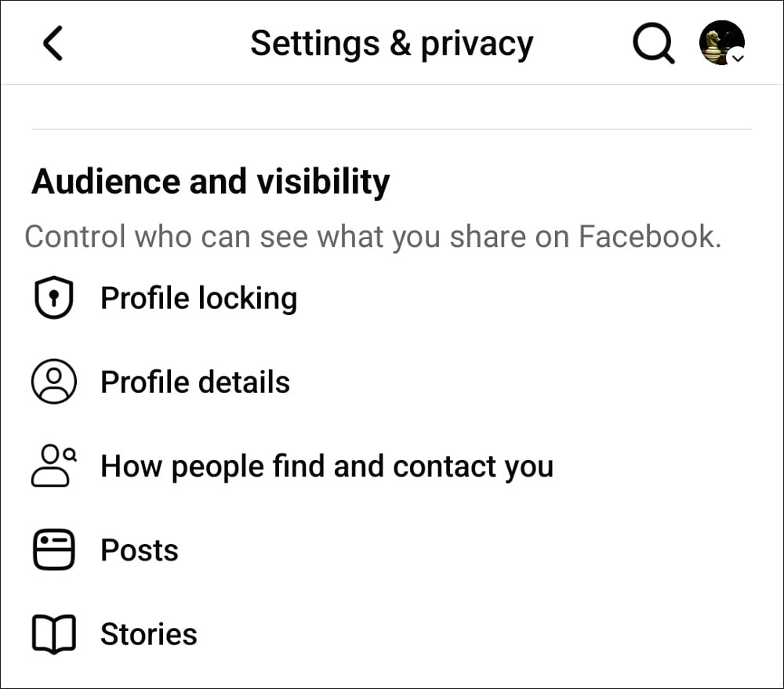Select the Profile locking shield icon
Screen dimensions: 784x689
point(53,297)
